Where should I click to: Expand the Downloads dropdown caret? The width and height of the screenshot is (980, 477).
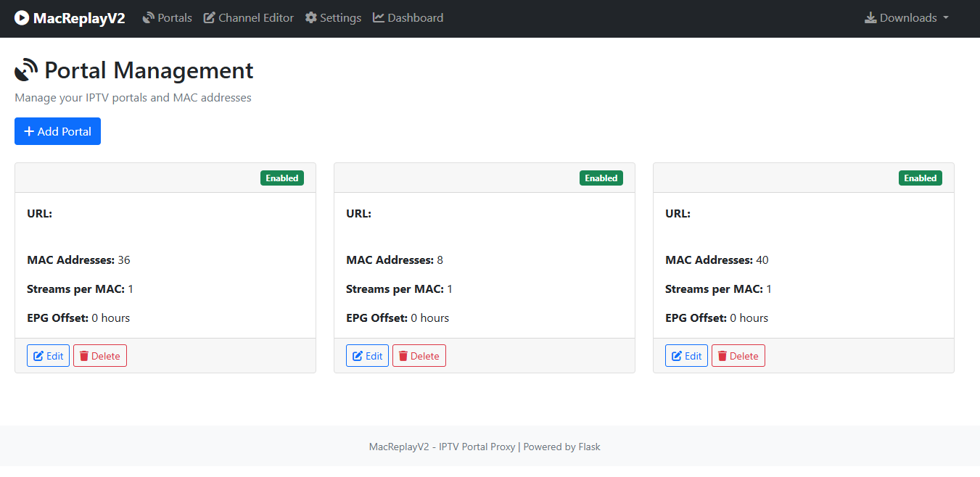point(946,18)
